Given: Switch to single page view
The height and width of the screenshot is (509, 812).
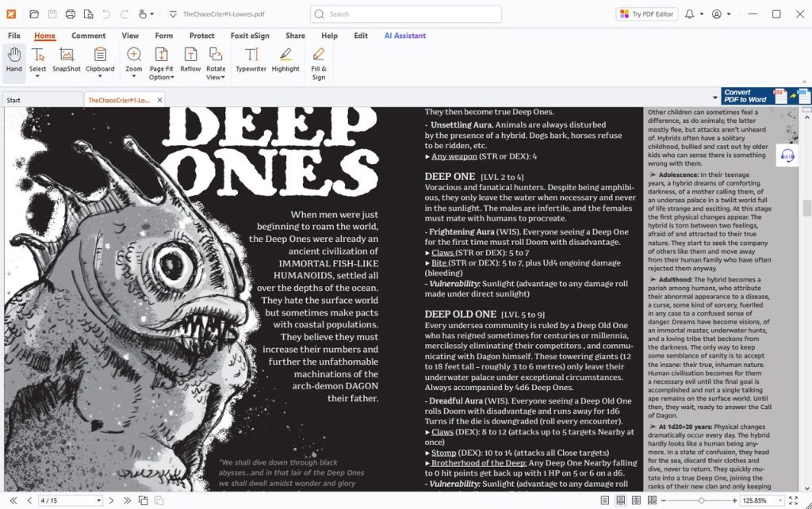Looking at the screenshot, I should click(x=605, y=500).
